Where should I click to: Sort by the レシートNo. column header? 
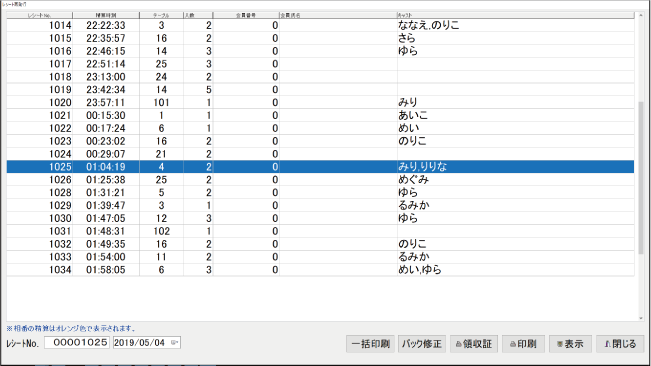[39, 15]
